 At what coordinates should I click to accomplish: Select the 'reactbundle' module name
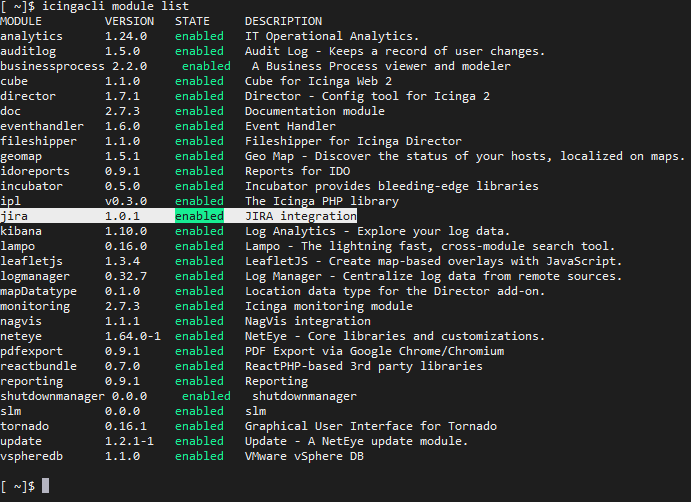pyautogui.click(x=38, y=366)
